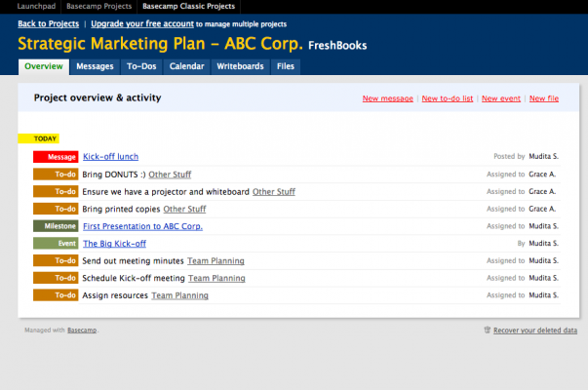
Task: Open Team Planning beside Schedule Kick-off meeting
Action: click(x=216, y=278)
